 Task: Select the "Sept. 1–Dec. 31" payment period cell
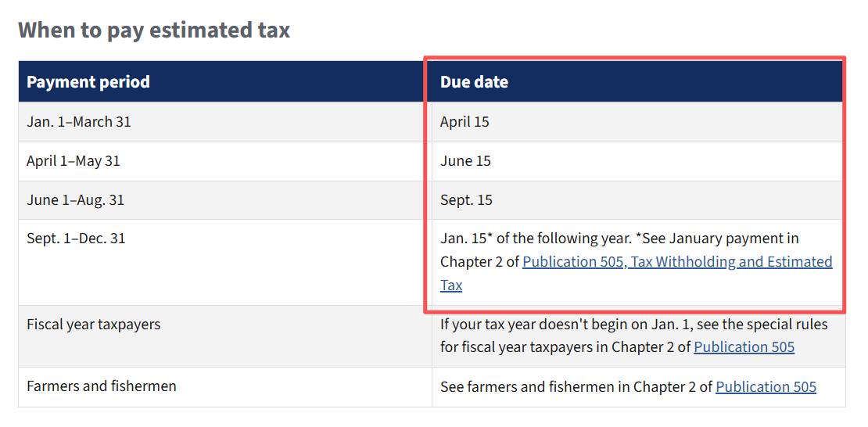click(x=76, y=239)
